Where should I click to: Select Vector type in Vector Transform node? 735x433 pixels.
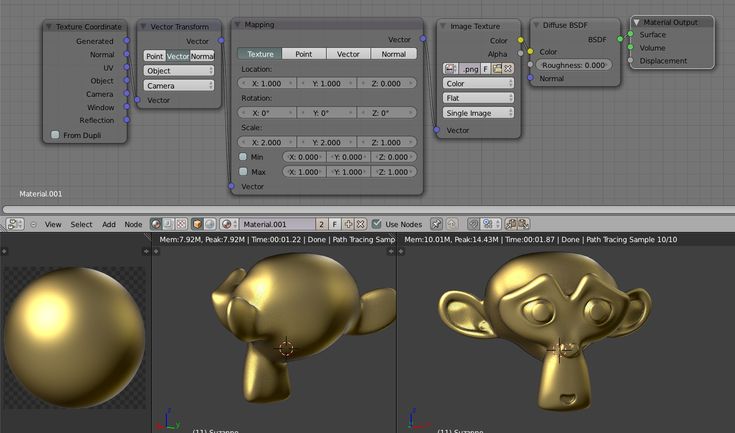[178, 56]
